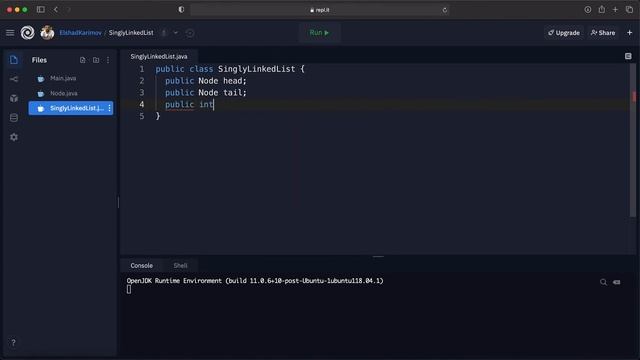
Task: Click the browser address bar repl.it
Action: [320, 10]
